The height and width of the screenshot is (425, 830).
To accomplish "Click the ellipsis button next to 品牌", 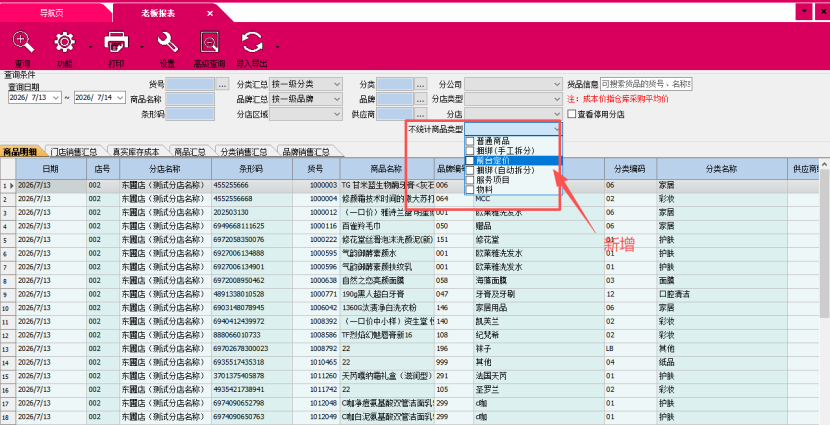I will (420, 99).
